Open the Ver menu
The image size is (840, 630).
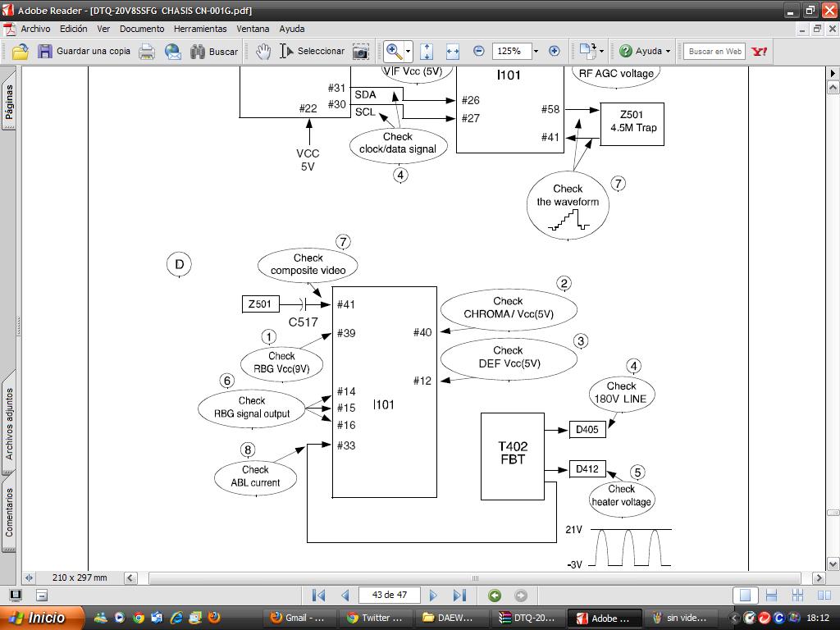pyautogui.click(x=103, y=29)
